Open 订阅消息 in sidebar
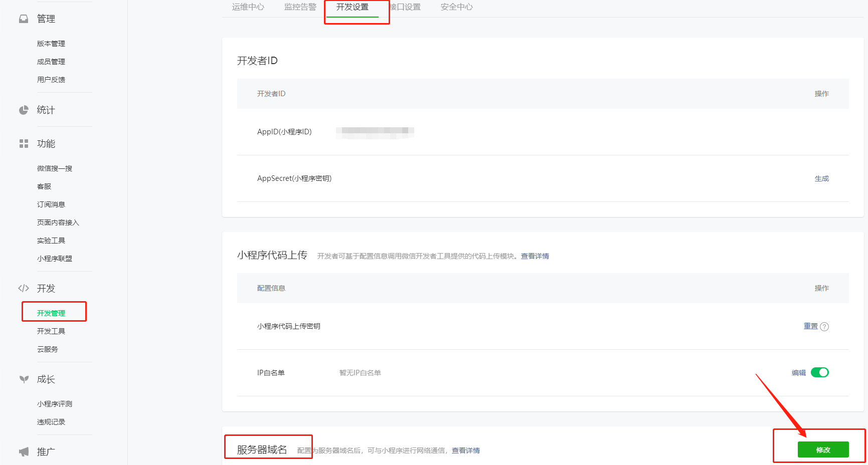 pyautogui.click(x=51, y=204)
